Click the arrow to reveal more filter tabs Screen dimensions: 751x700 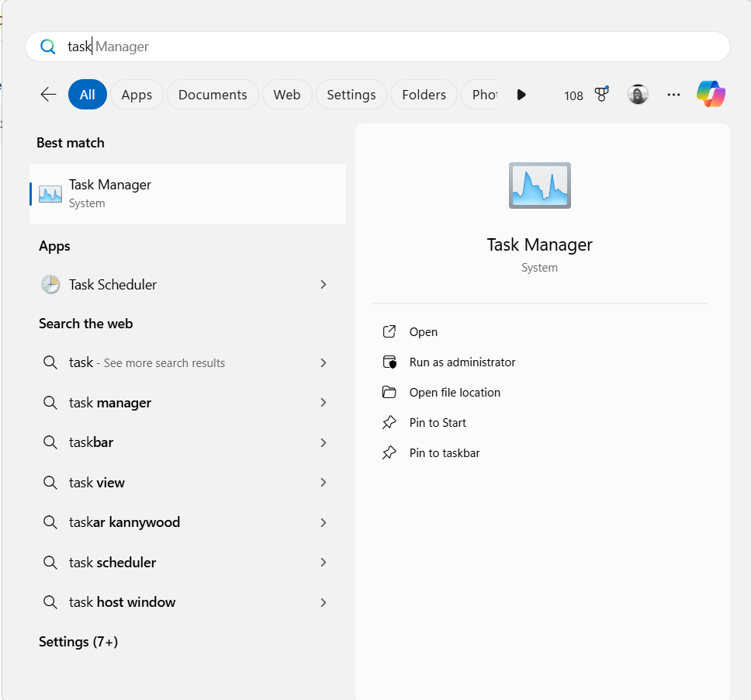click(x=521, y=94)
